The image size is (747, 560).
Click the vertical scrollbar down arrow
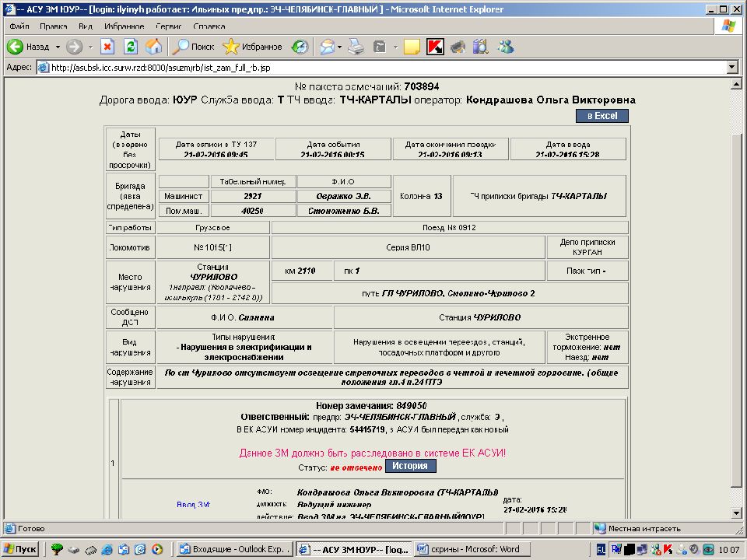pos(736,513)
